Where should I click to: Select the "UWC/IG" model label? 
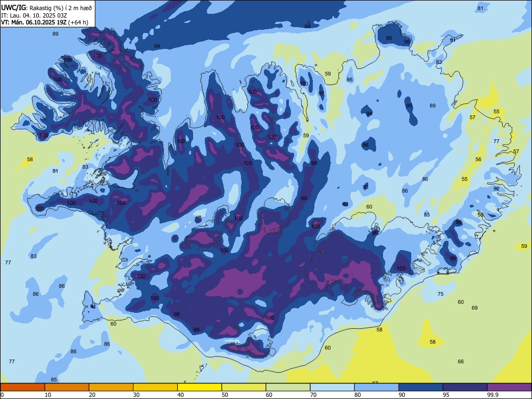point(14,8)
